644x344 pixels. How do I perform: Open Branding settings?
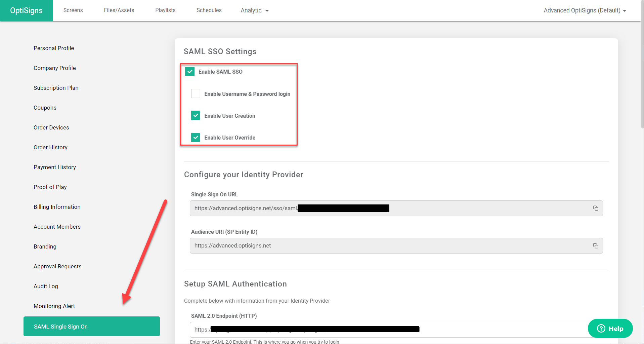(x=45, y=246)
